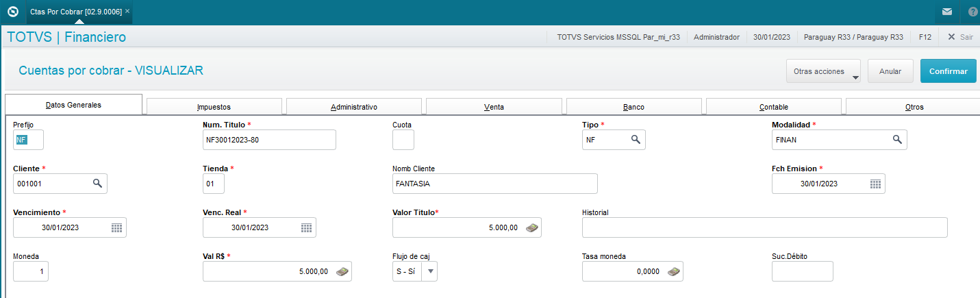Click the Confirmar button
Screen dimensions: 980x298
click(948, 71)
